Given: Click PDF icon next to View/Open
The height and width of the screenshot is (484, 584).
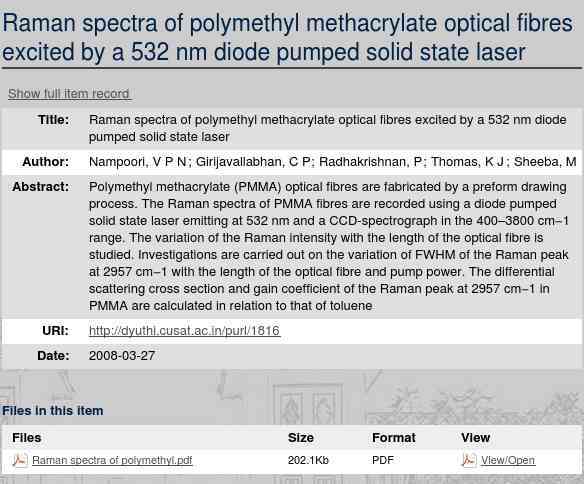Looking at the screenshot, I should pos(469,460).
